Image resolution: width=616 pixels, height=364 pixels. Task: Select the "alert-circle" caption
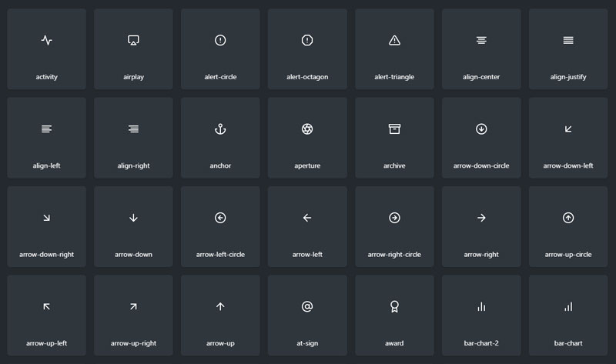(x=220, y=77)
